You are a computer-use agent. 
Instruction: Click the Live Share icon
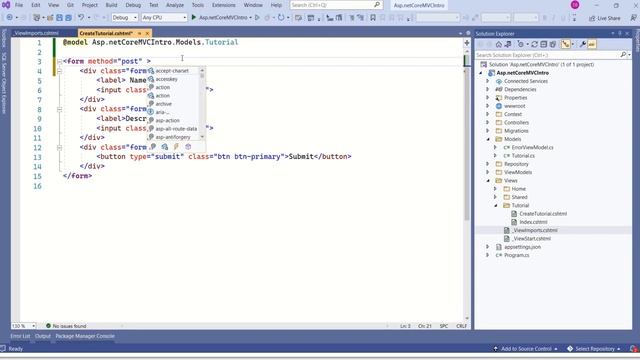point(592,18)
